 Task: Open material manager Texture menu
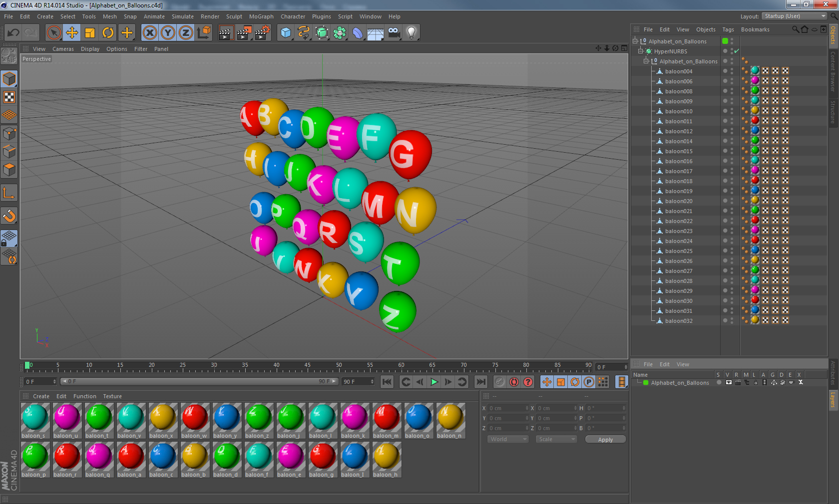pos(112,396)
